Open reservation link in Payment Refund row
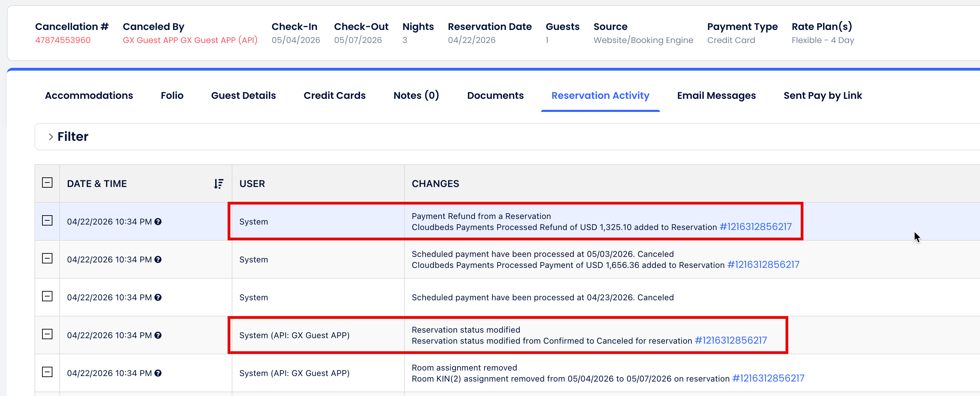The height and width of the screenshot is (396, 980). tap(756, 227)
